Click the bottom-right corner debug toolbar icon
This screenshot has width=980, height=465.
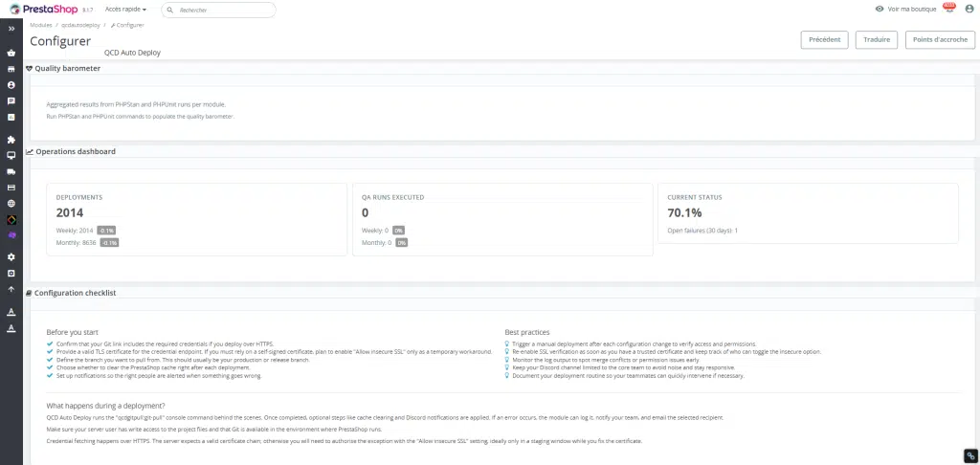point(970,455)
